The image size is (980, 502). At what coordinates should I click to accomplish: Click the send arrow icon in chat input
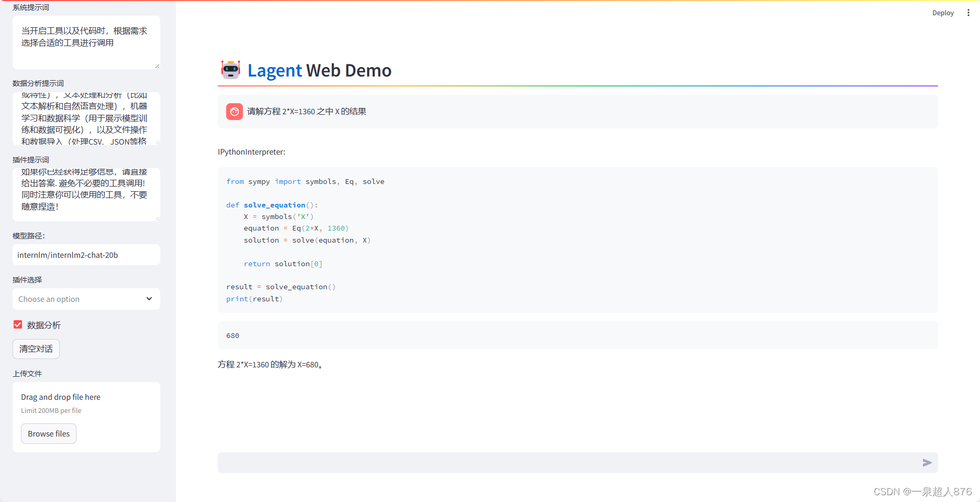pos(927,463)
